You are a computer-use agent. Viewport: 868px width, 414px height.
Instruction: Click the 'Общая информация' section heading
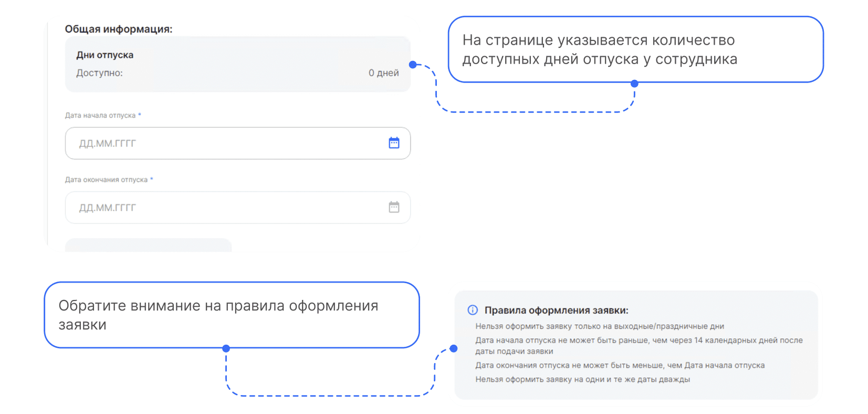tap(119, 29)
